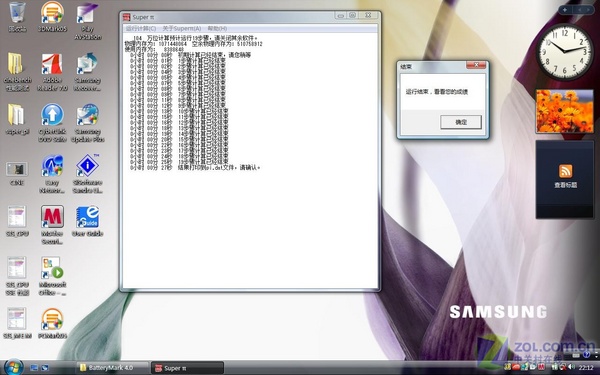The height and width of the screenshot is (375, 600).
Task: Click the volume speaker tray icon
Action: (572, 368)
